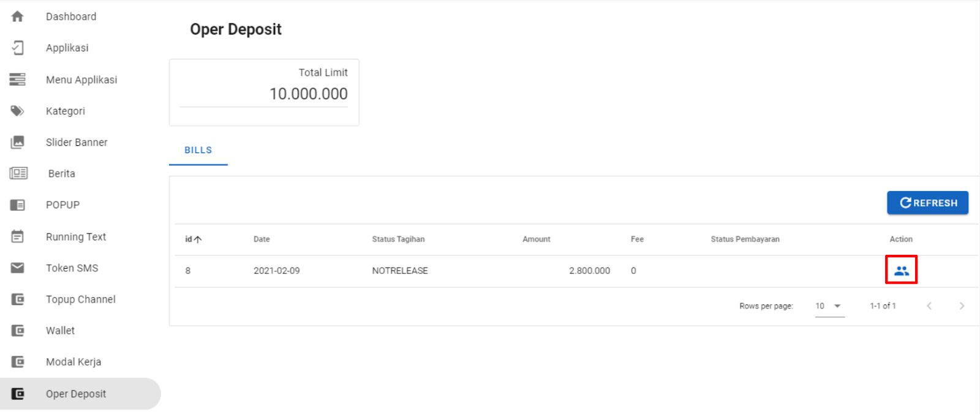
Task: Open the rows per page dropdown
Action: 829,306
